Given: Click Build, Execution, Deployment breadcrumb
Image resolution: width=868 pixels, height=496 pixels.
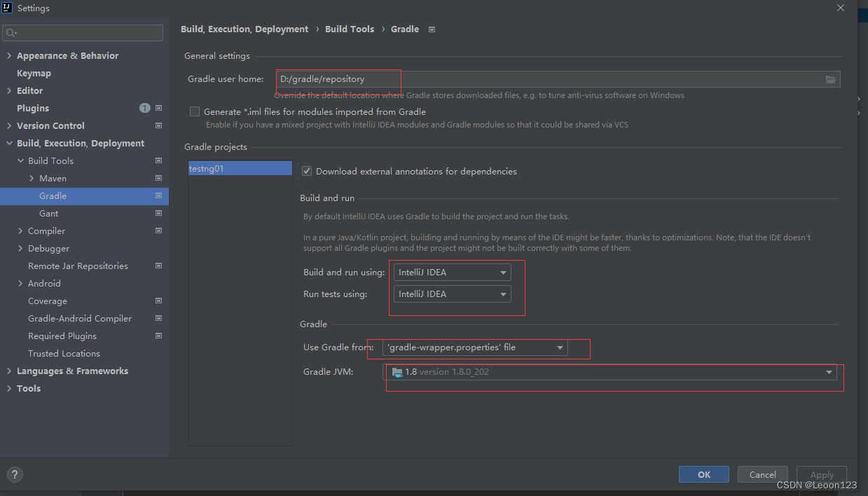Looking at the screenshot, I should click(x=244, y=29).
